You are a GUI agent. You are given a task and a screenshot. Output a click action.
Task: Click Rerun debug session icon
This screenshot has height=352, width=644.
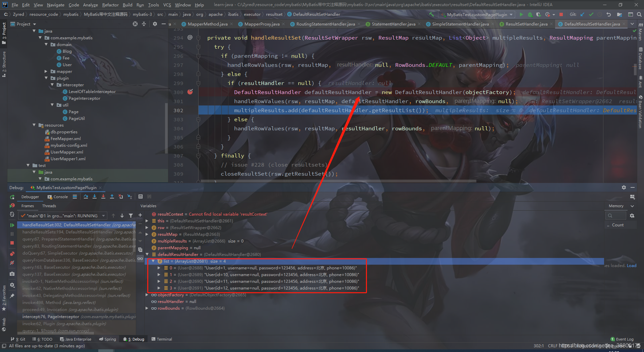pyautogui.click(x=12, y=197)
